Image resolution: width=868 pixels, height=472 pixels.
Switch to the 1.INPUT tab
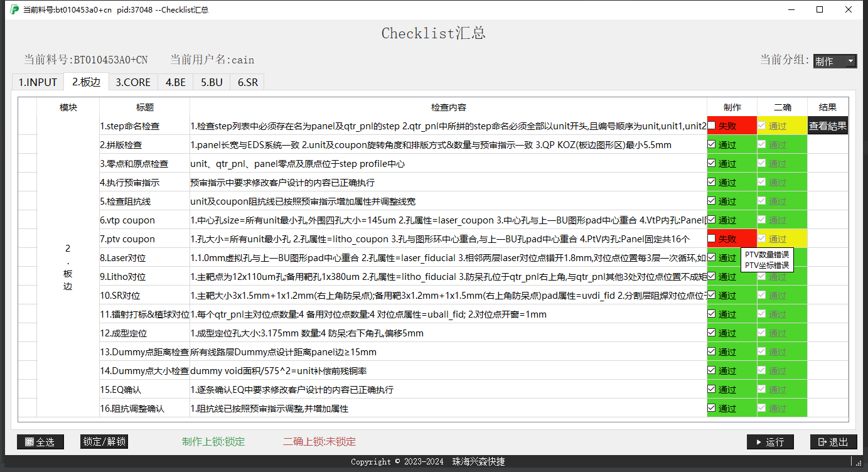pos(38,82)
